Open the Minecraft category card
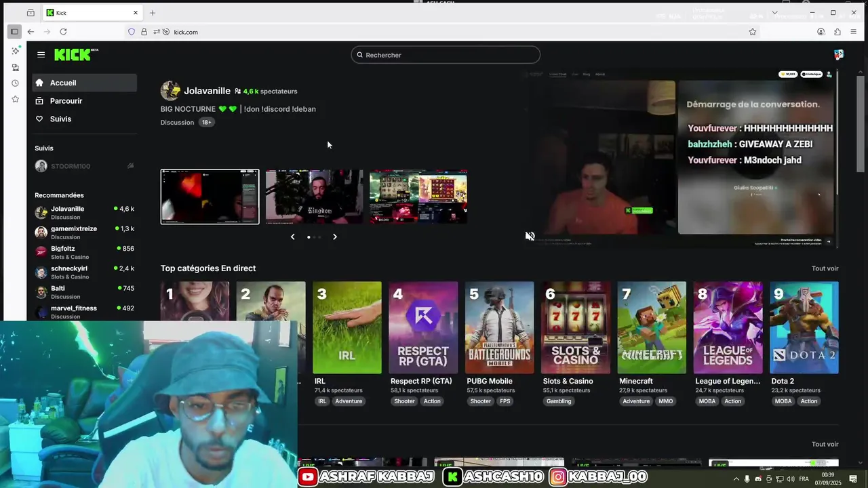The width and height of the screenshot is (868, 488). point(652,328)
